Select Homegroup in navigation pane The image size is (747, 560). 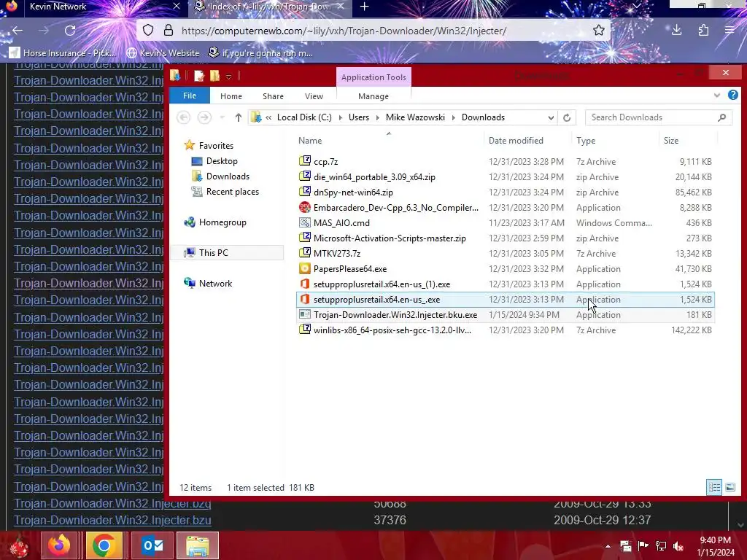coord(222,222)
